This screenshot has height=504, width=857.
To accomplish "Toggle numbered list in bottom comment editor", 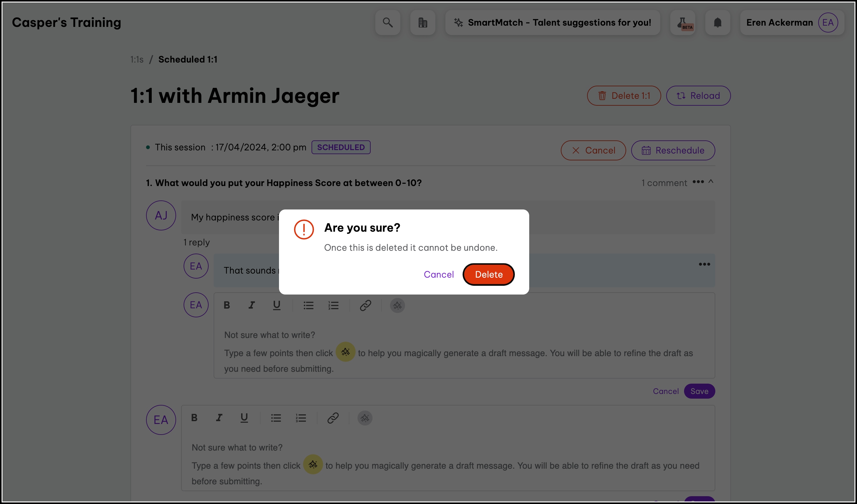I will coord(301,418).
